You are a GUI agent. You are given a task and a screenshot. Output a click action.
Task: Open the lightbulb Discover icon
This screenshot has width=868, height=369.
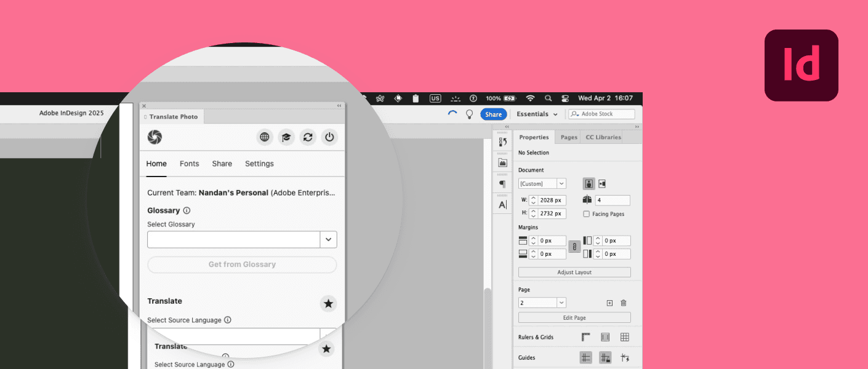(x=469, y=114)
